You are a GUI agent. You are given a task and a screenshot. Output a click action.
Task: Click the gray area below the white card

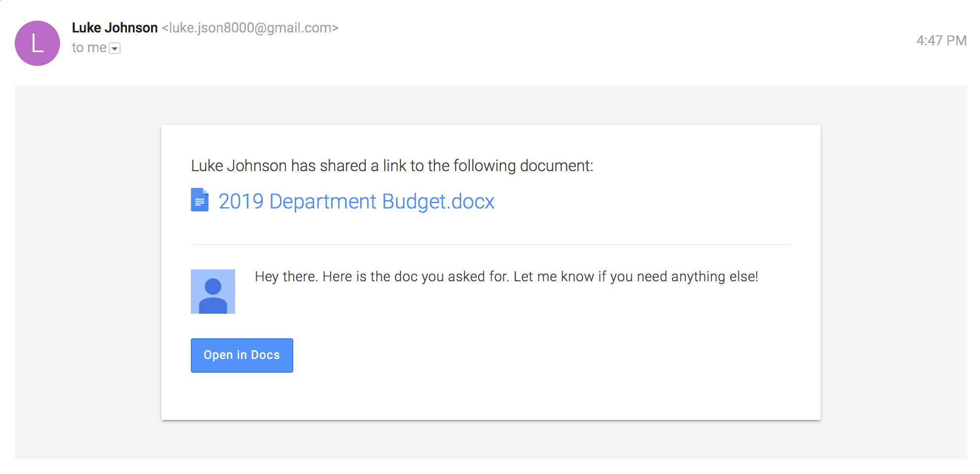491,440
